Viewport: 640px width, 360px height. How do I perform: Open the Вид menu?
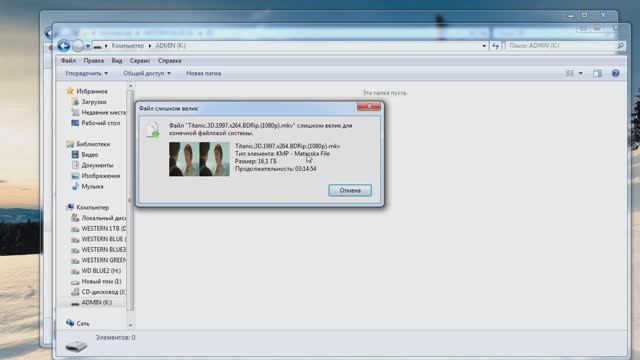[x=117, y=60]
